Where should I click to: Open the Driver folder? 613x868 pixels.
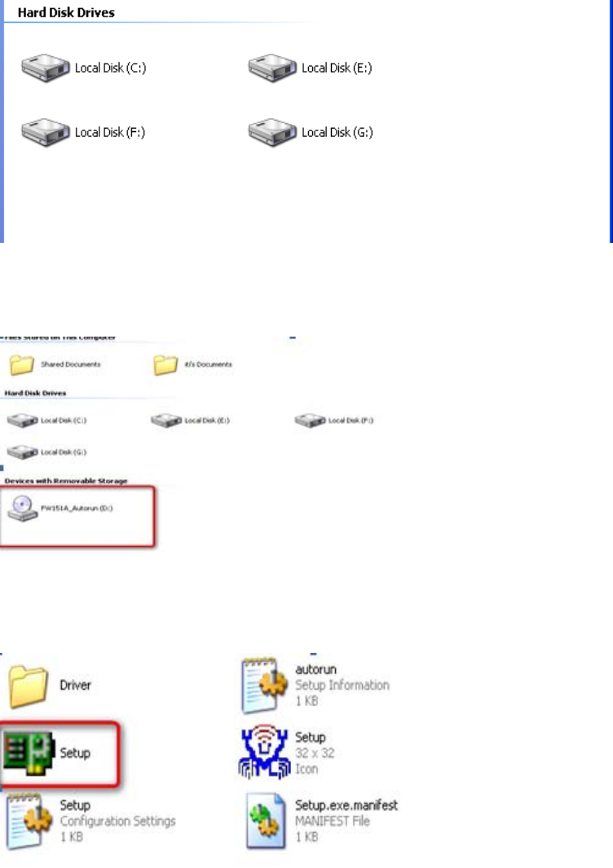click(x=49, y=685)
